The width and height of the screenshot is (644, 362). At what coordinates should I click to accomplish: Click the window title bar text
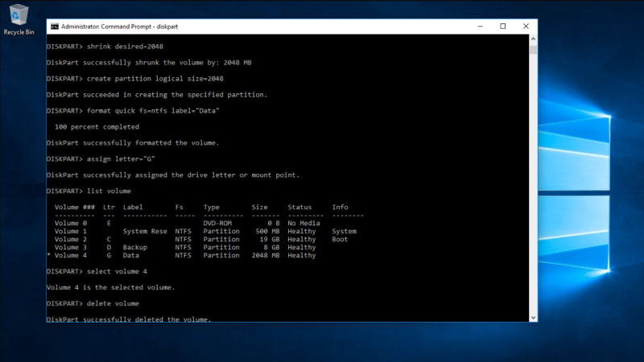(119, 27)
